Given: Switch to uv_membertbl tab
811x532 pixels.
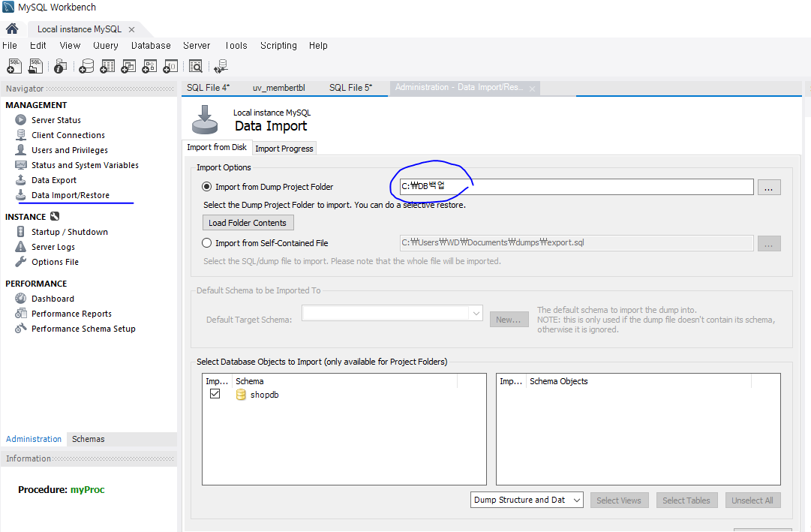Looking at the screenshot, I should tap(279, 88).
